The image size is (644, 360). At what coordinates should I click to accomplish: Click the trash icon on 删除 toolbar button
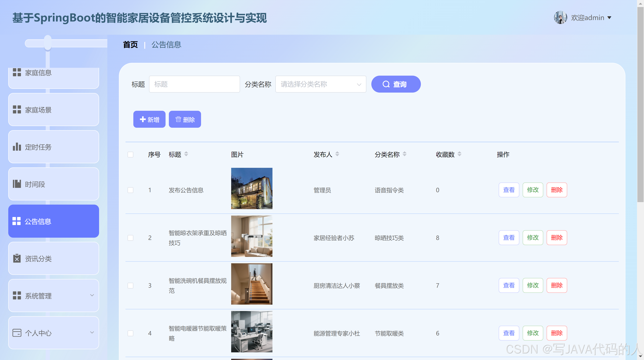click(178, 119)
